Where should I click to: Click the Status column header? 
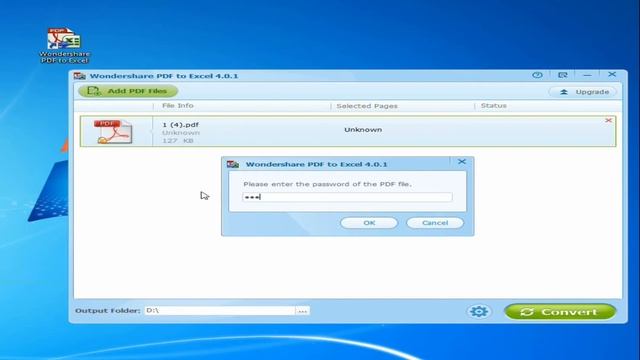coord(493,106)
